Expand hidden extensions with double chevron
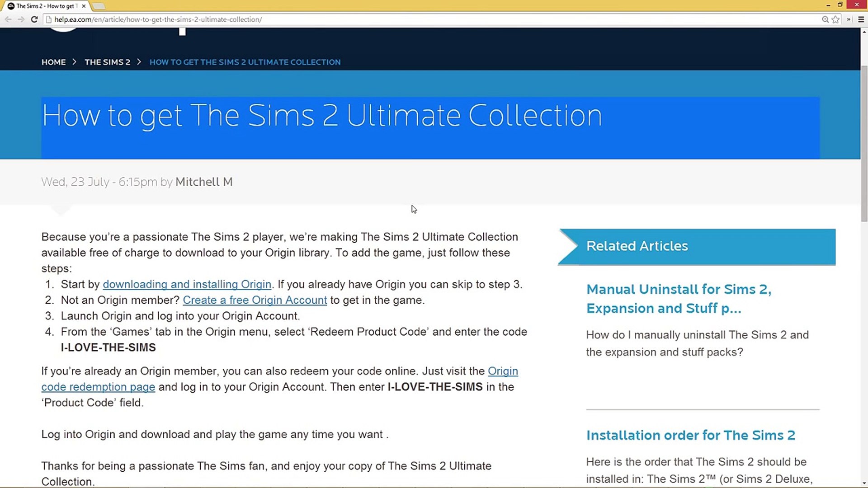 [849, 19]
